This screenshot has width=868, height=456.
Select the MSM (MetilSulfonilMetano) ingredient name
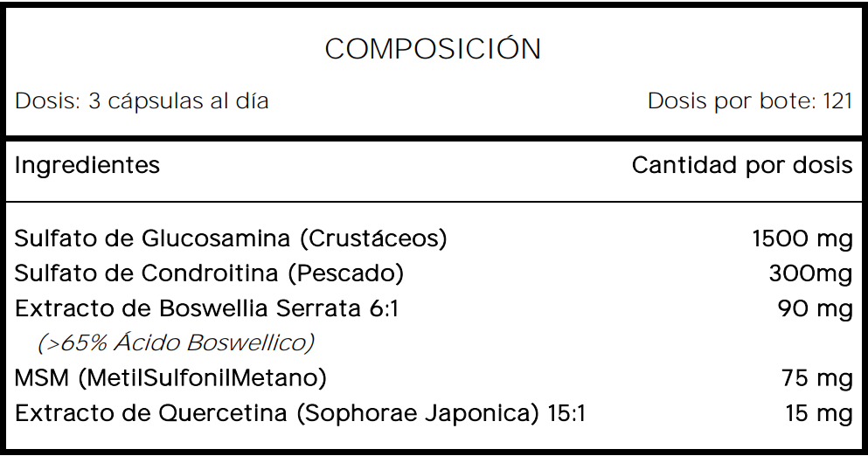170,378
